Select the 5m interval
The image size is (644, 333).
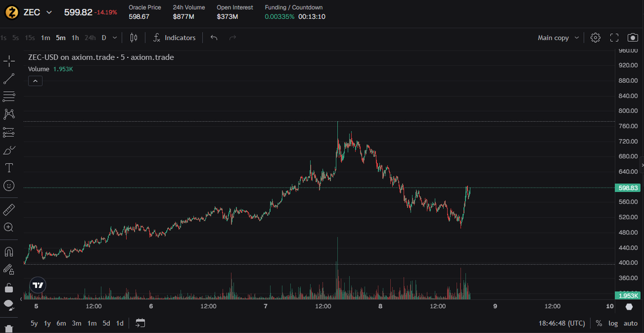click(x=61, y=38)
